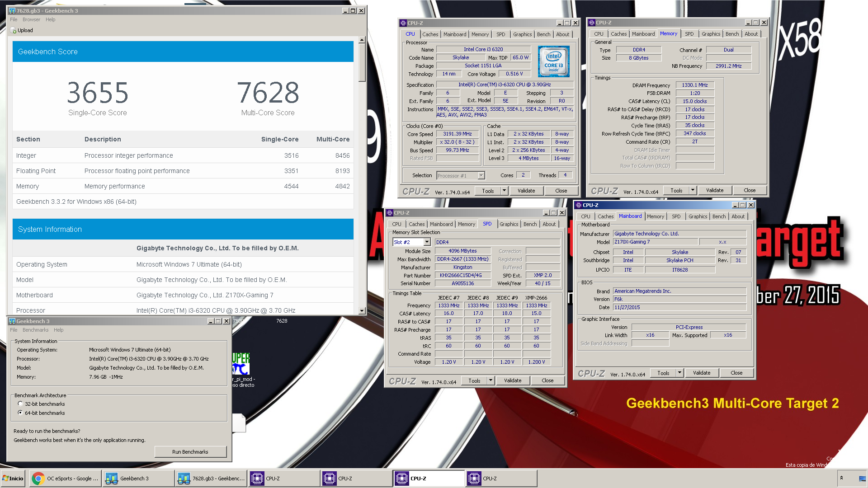Screen dimensions: 868x488
Task: Click Validate in Mainboard CPU-Z window
Action: (x=702, y=373)
